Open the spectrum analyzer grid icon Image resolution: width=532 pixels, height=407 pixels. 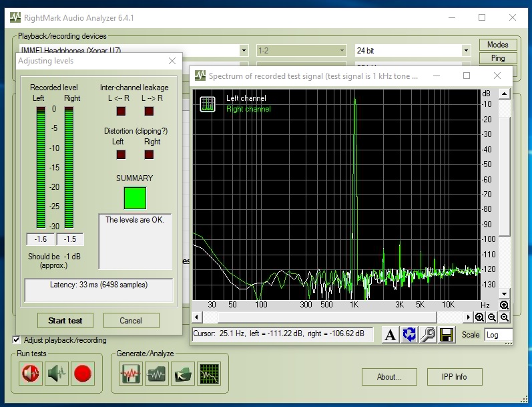209,374
